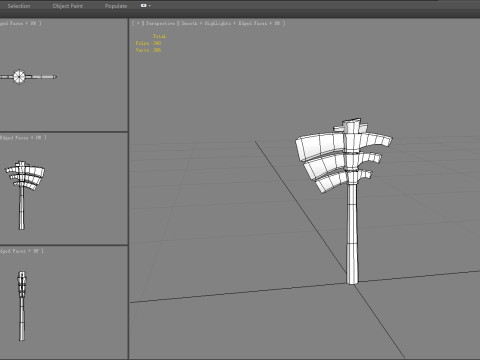This screenshot has height=360, width=480.
Task: Open the [+] viewport menu of Perspective view
Action: (x=138, y=23)
